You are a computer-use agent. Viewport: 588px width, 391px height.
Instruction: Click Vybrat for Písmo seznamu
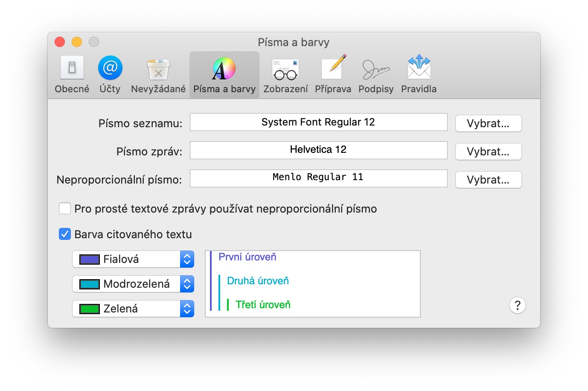[488, 123]
